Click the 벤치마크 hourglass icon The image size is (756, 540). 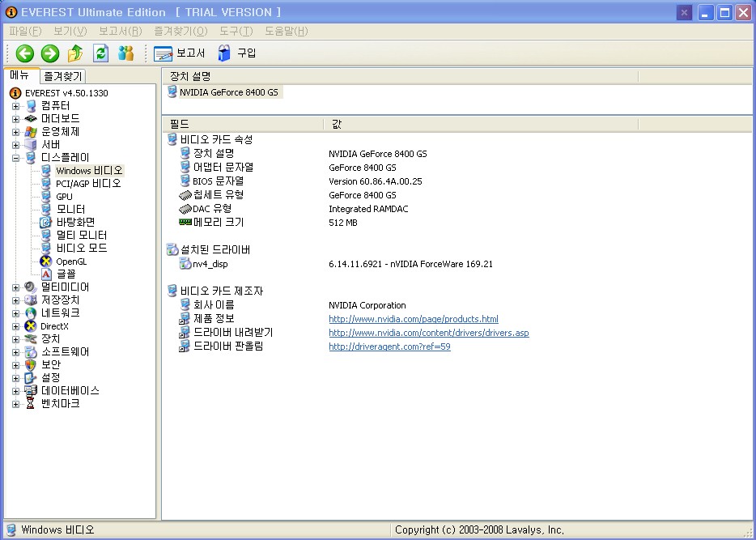click(31, 404)
